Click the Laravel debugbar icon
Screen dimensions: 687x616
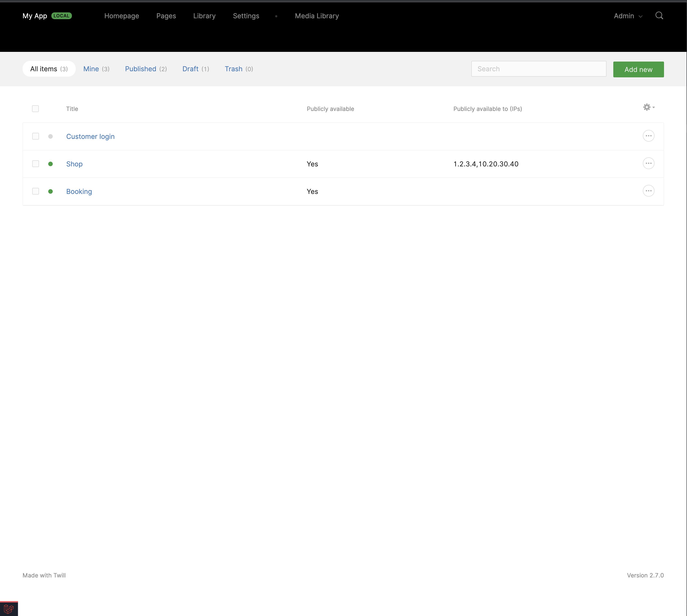coord(9,609)
